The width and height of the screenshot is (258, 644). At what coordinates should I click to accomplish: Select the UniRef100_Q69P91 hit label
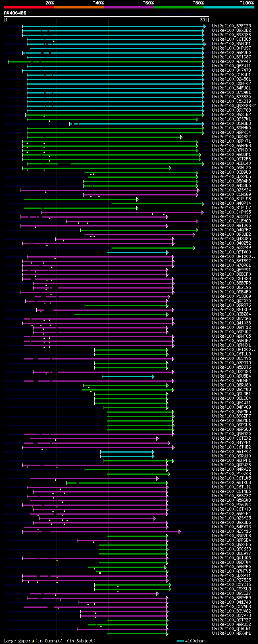(231, 270)
